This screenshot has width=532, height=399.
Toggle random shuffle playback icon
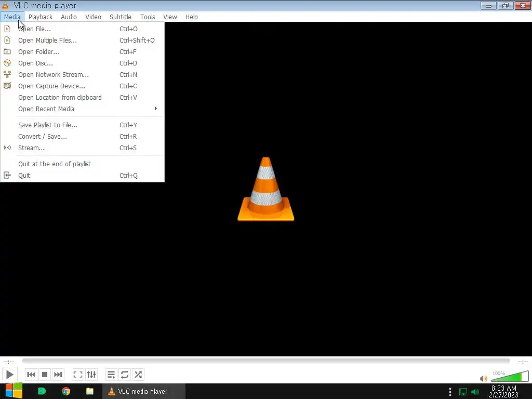pos(138,375)
